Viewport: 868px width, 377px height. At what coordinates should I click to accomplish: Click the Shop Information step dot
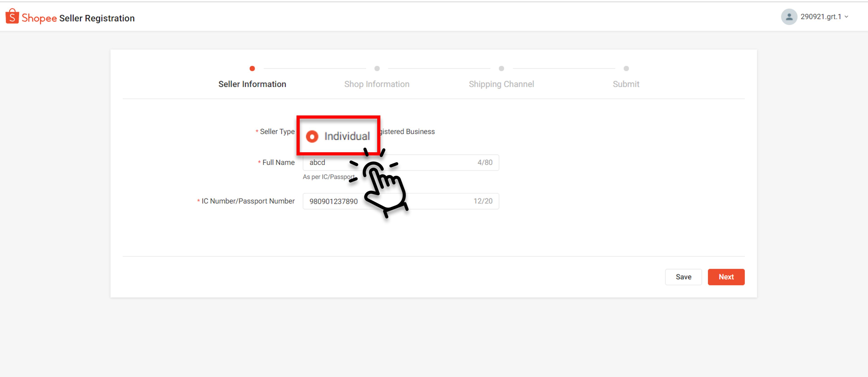click(x=377, y=68)
